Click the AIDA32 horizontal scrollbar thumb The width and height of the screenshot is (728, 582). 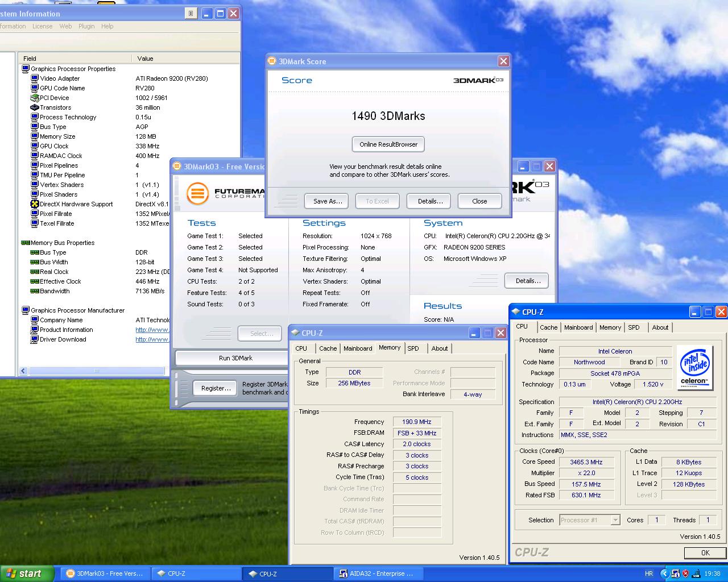click(x=96, y=371)
